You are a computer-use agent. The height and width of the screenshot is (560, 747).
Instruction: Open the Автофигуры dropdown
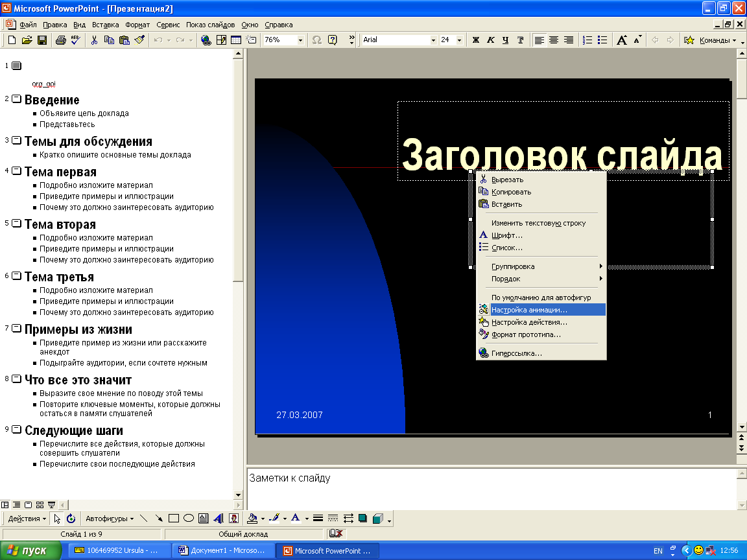tap(110, 519)
